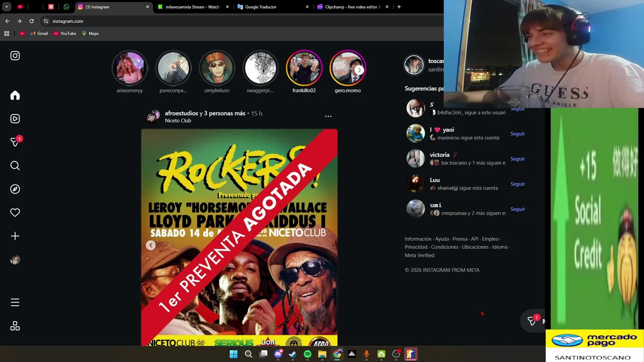Switch to the pinned WhatsApp tab

(66, 7)
